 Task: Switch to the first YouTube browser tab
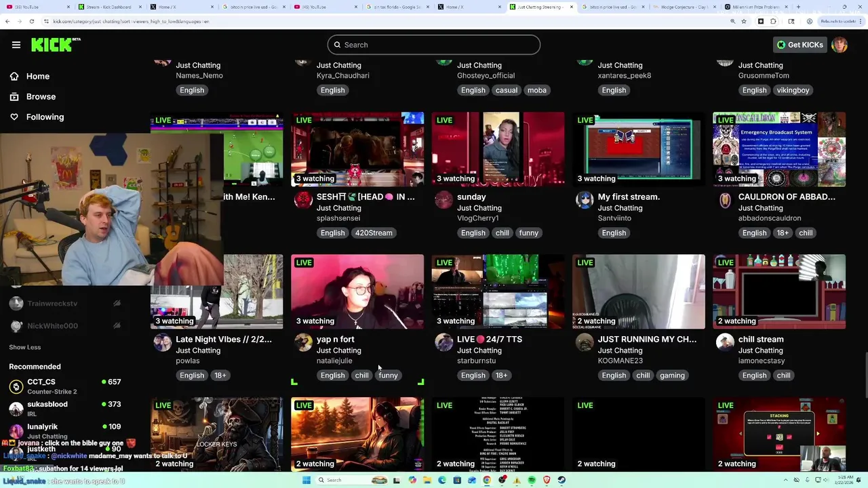(36, 7)
